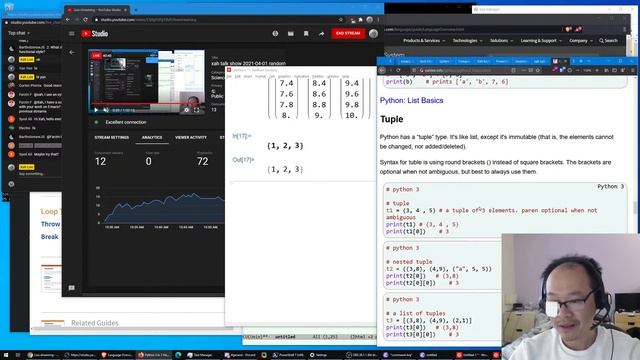Click the In[17] expression {1, 2, 3}
Viewport: 640px width, 360px height.
point(285,146)
